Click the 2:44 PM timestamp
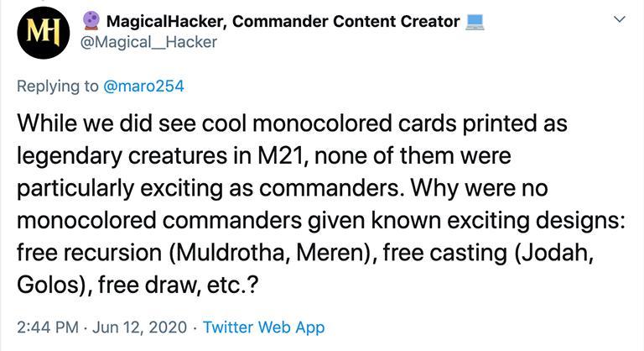This screenshot has width=644, height=351. click(48, 327)
